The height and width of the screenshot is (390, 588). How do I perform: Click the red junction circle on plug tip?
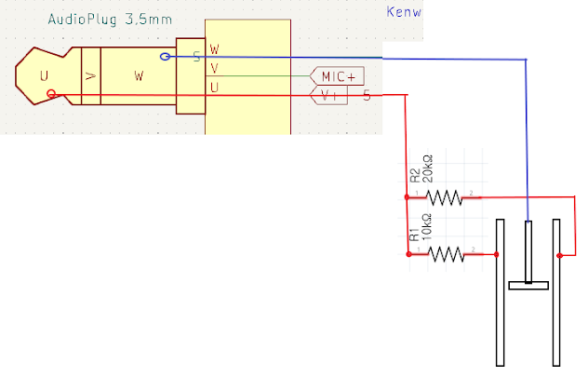click(51, 93)
